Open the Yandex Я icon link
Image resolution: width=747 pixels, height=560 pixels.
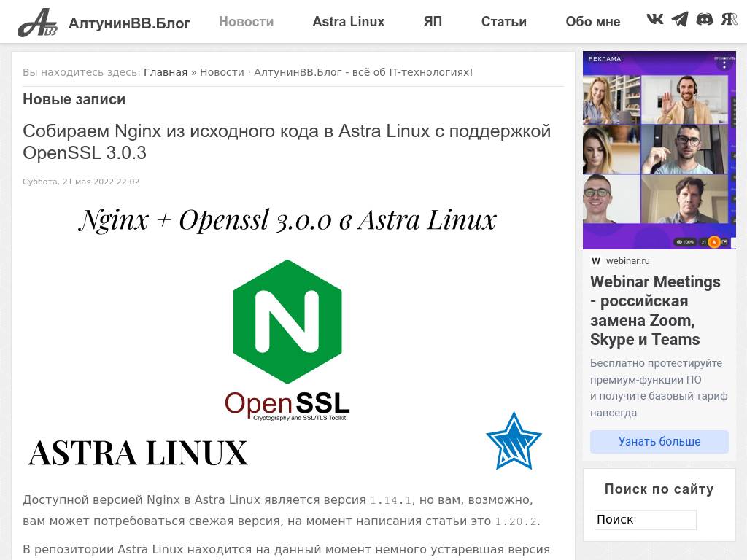click(729, 19)
